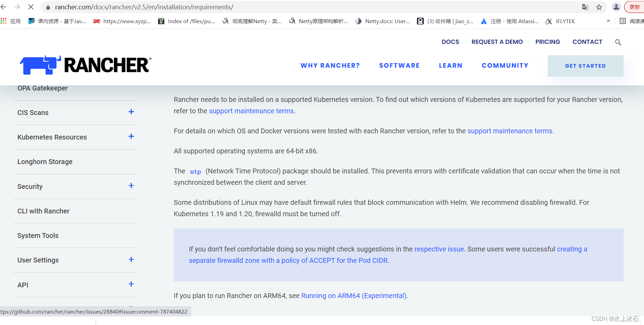Expand the Security section
The height and width of the screenshot is (325, 644).
131,186
